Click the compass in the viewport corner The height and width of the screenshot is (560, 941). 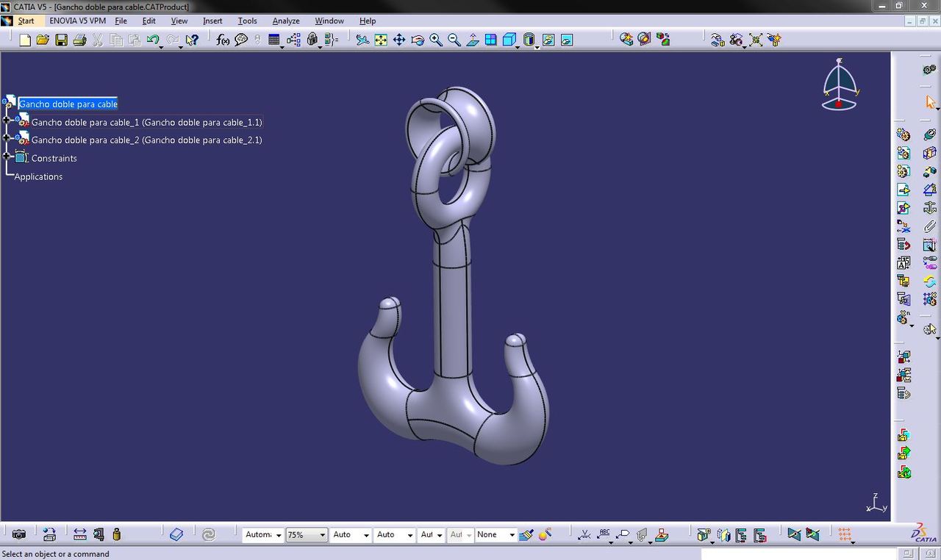[840, 85]
